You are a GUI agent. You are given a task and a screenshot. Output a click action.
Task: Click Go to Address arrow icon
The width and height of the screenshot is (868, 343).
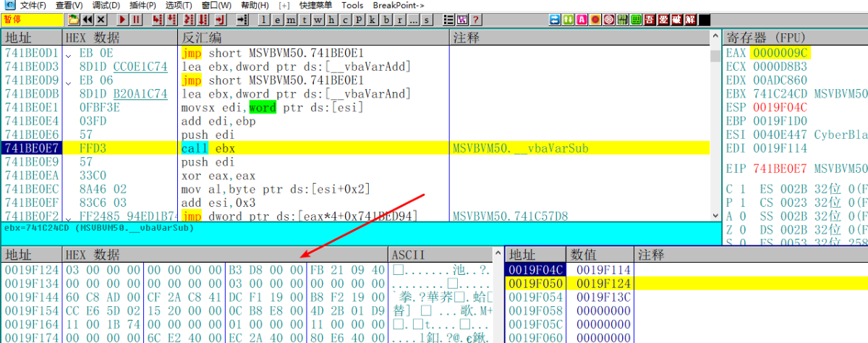(x=242, y=19)
